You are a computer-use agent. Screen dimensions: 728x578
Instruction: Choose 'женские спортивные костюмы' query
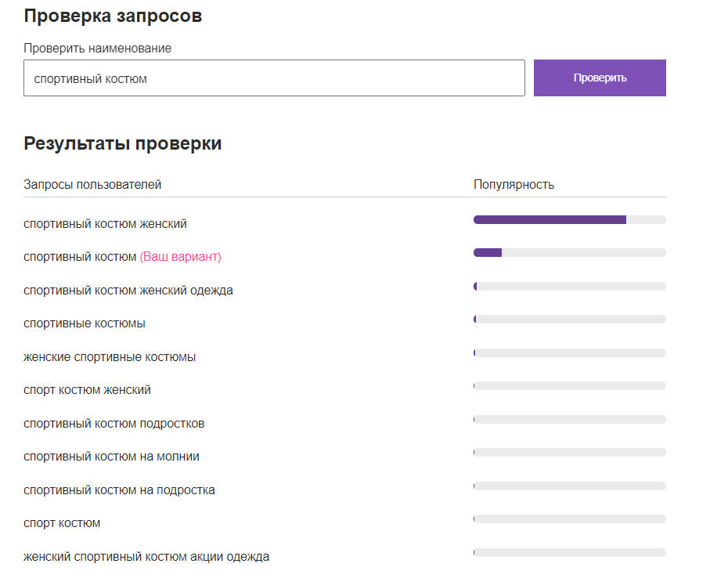110,357
